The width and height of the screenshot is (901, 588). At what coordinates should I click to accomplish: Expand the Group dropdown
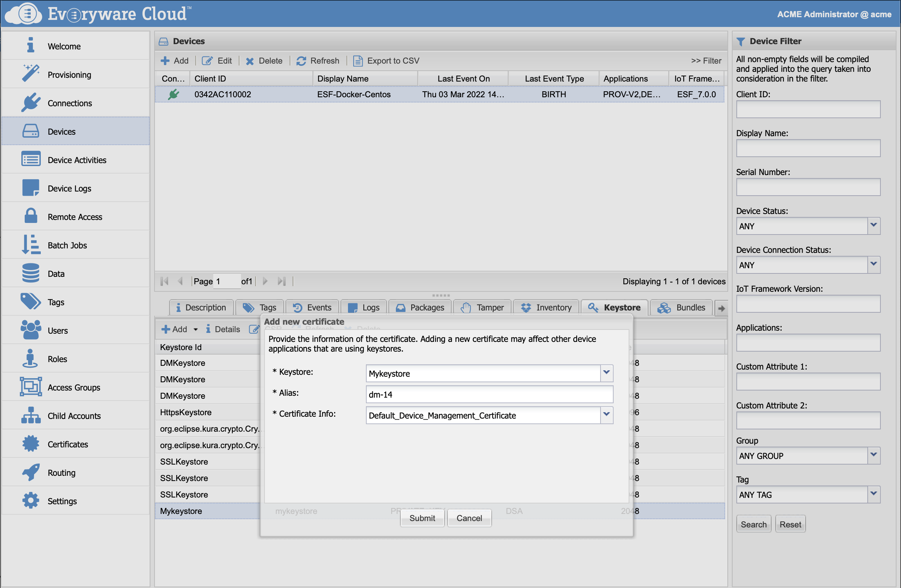tap(873, 455)
